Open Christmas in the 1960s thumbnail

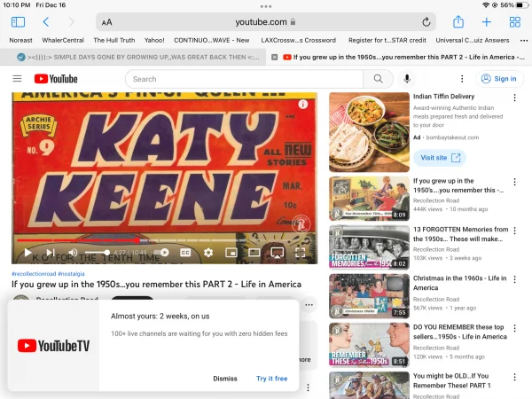coord(369,296)
